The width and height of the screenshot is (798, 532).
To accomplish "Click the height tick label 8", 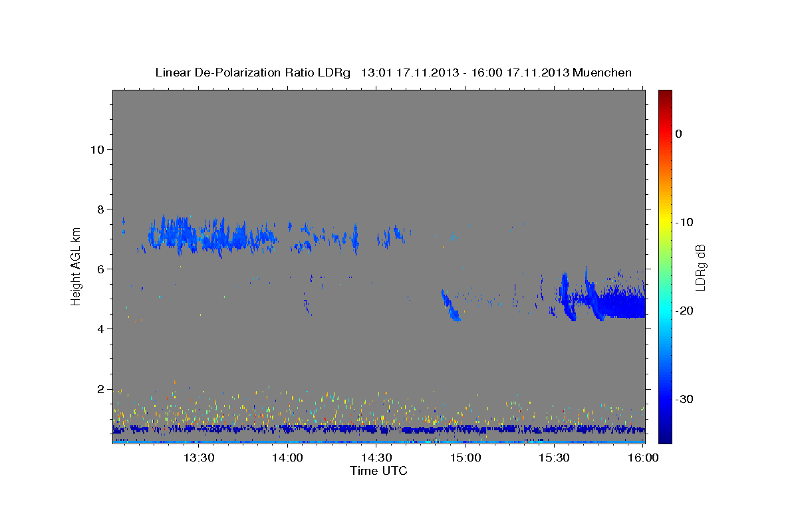I will point(101,209).
